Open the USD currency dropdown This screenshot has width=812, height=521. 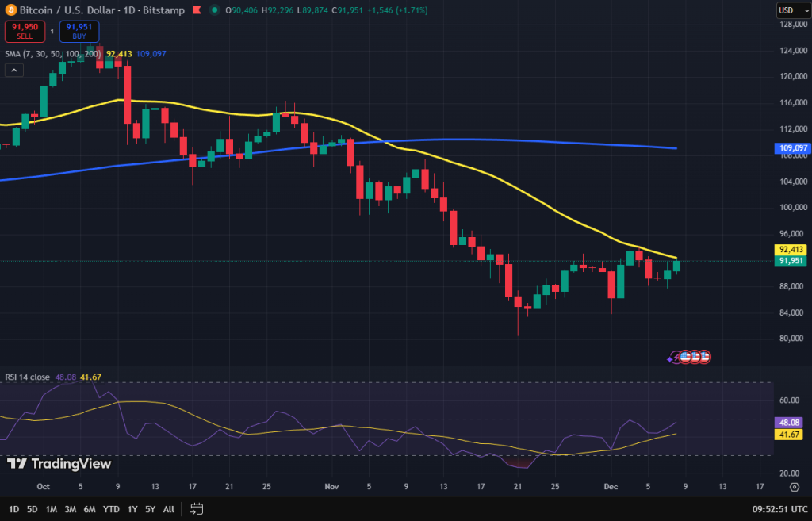coord(787,10)
